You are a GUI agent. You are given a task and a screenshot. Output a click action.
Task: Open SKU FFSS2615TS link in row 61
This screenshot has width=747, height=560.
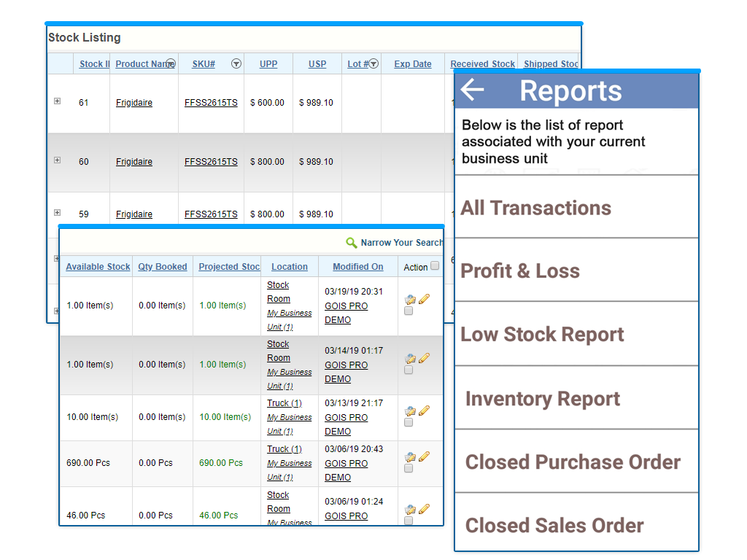click(211, 102)
